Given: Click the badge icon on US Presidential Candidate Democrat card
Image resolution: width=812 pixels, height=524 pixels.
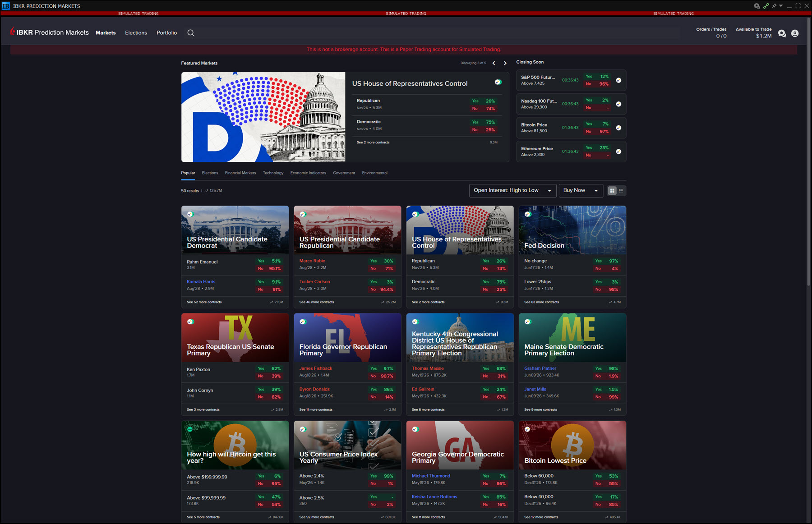Looking at the screenshot, I should coord(190,214).
